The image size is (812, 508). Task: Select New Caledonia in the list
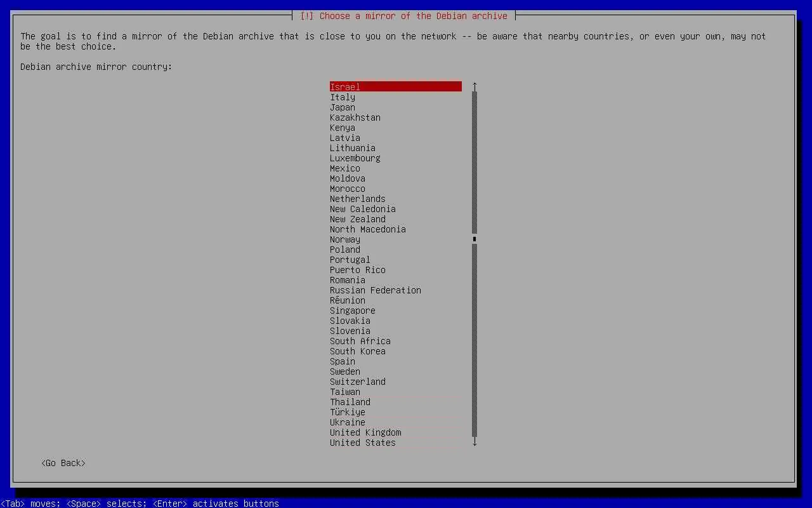point(396,208)
